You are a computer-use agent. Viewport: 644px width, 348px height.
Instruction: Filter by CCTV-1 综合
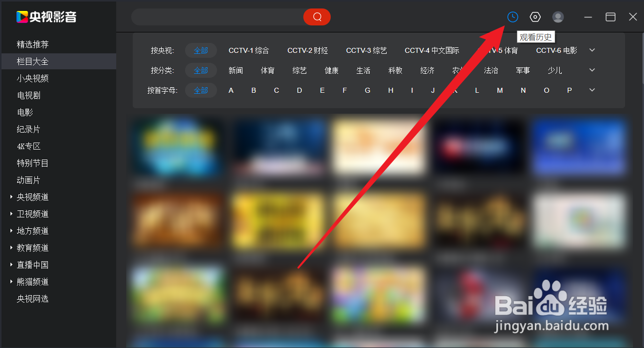point(249,50)
